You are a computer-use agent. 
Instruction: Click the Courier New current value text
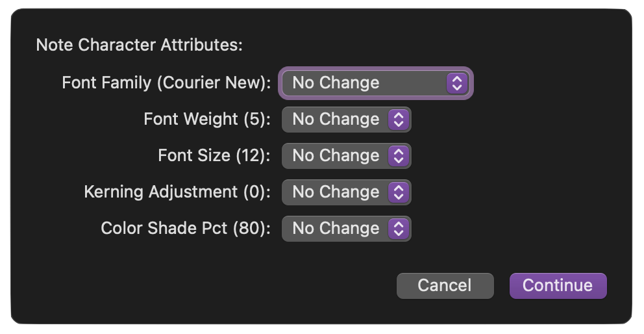214,83
